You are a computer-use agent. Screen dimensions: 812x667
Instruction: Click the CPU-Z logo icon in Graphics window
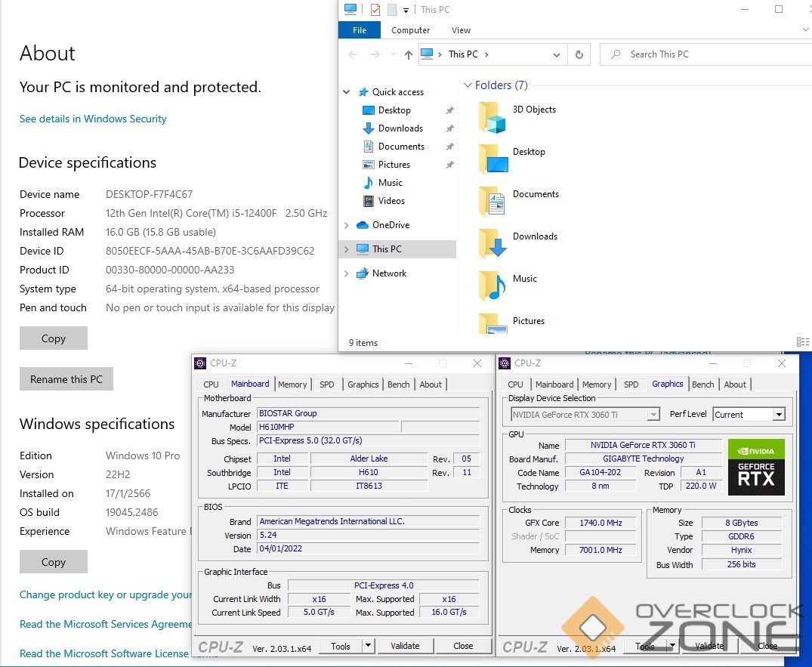click(x=505, y=363)
